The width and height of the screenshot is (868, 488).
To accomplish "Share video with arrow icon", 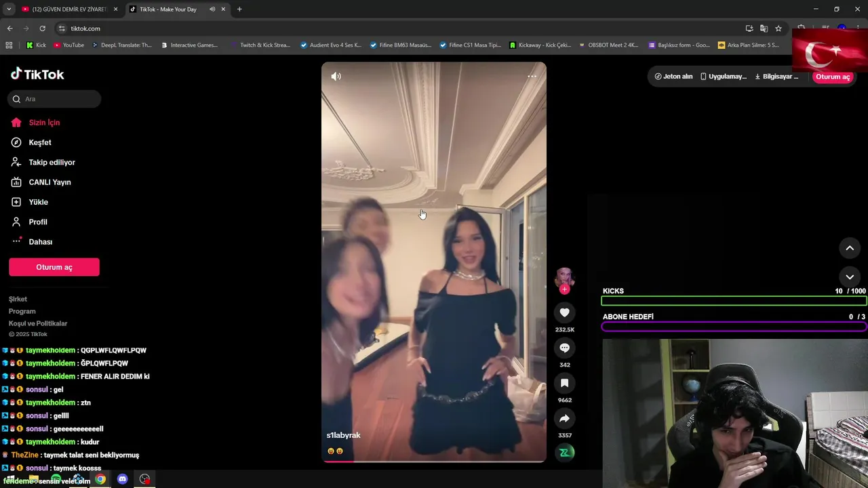I will pyautogui.click(x=564, y=418).
